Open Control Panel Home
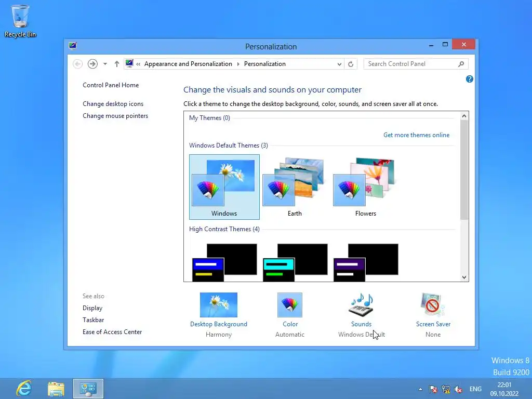Viewport: 532px width, 399px height. coord(111,85)
